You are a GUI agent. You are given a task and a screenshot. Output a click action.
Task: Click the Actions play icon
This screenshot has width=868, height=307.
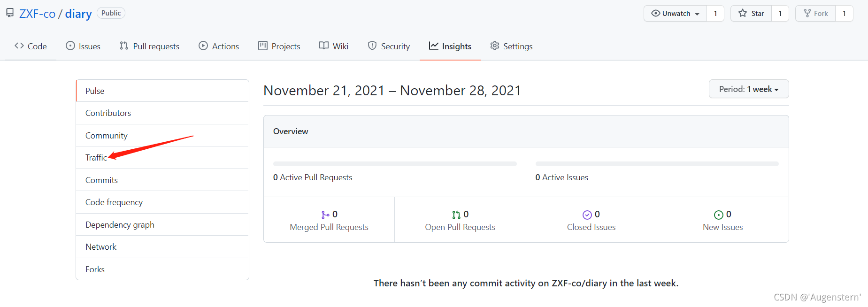(203, 46)
